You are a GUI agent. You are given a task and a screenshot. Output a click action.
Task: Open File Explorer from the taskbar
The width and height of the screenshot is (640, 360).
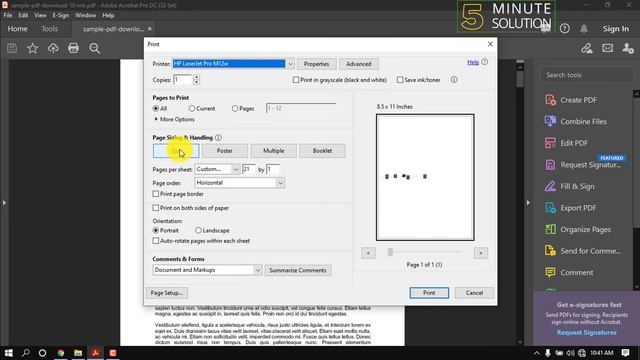pos(78,353)
